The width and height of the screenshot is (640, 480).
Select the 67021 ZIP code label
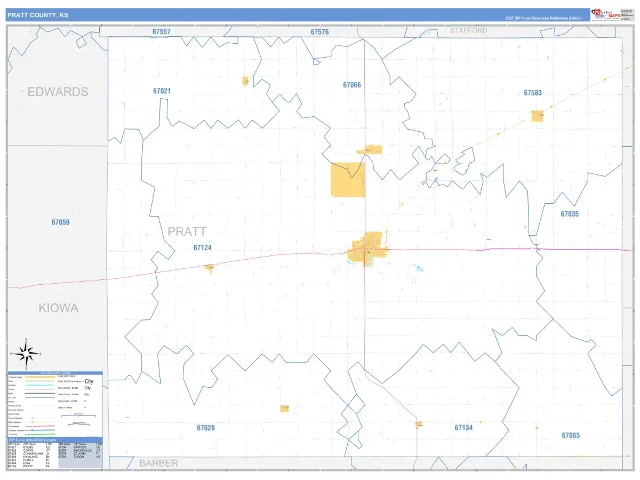coord(162,91)
